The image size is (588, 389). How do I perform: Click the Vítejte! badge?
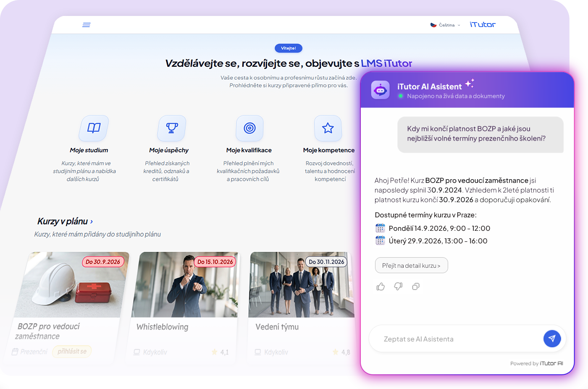[x=289, y=48]
